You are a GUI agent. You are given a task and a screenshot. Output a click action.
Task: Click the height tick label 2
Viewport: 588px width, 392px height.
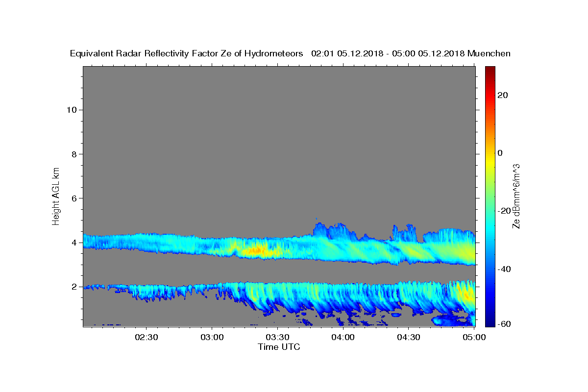(x=73, y=287)
